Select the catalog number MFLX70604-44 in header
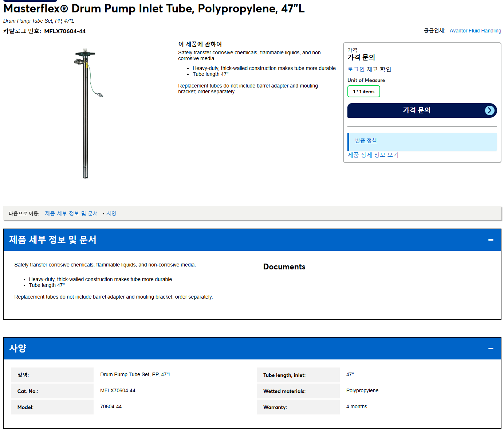 click(x=65, y=31)
